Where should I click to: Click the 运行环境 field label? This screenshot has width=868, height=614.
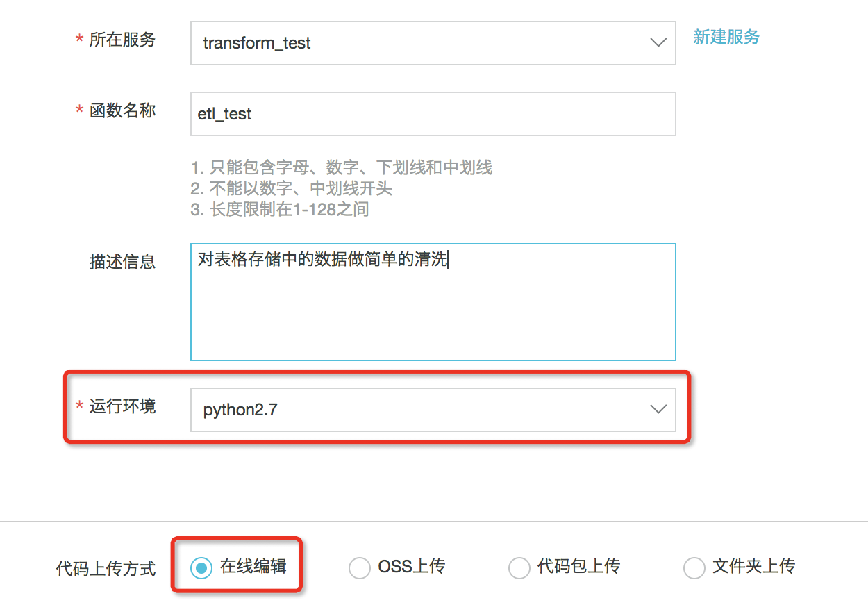[x=122, y=406]
